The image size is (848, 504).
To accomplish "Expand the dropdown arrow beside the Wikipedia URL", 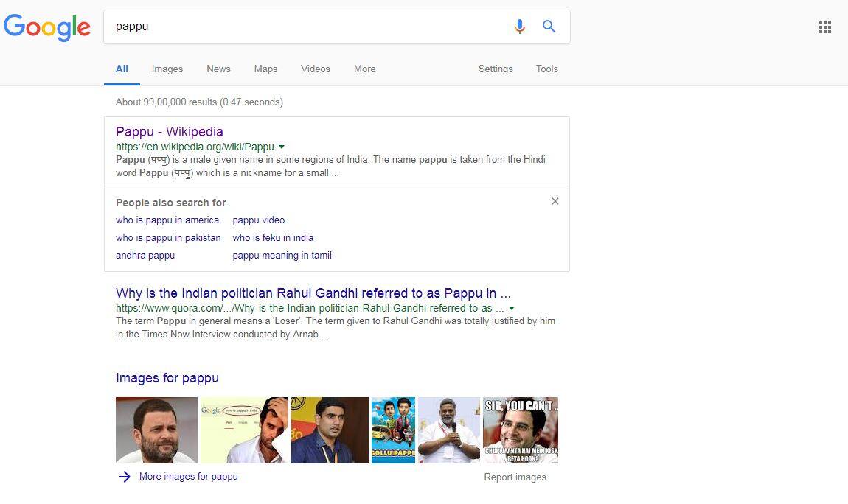I will click(281, 147).
